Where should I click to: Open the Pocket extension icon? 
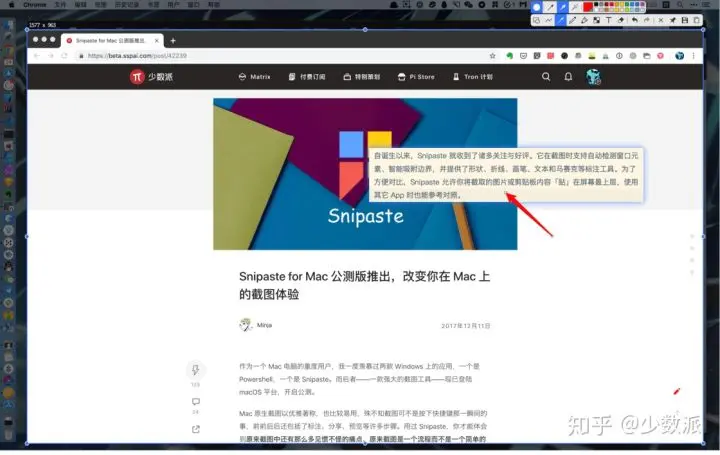(523, 56)
